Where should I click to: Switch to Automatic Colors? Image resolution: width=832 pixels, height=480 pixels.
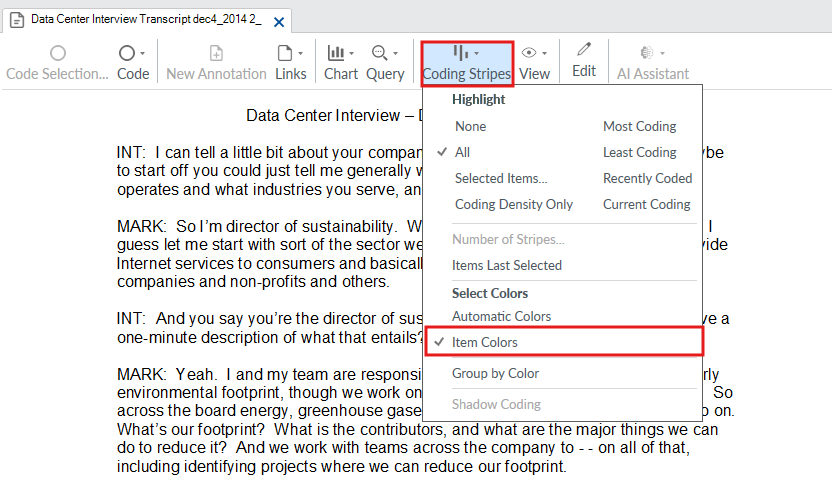[501, 316]
